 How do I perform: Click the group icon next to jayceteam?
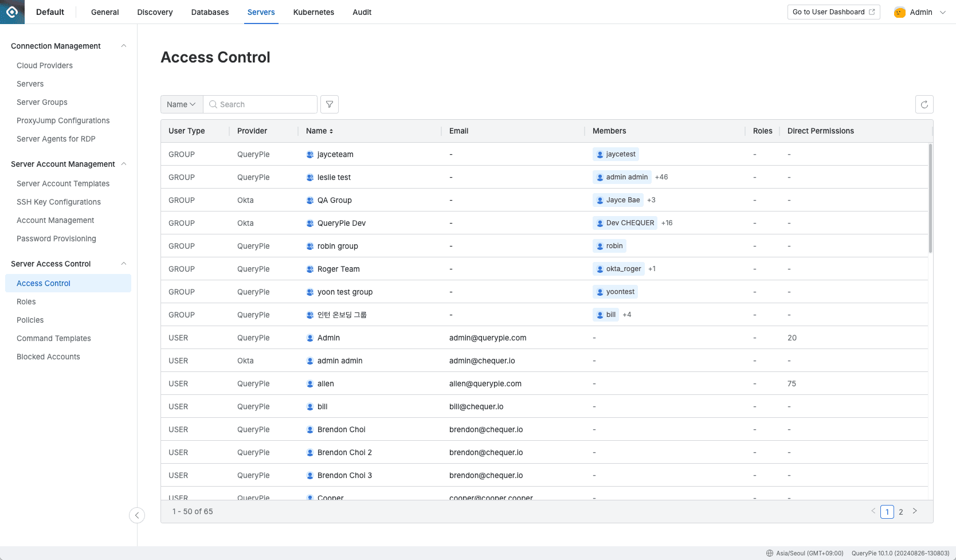point(309,154)
